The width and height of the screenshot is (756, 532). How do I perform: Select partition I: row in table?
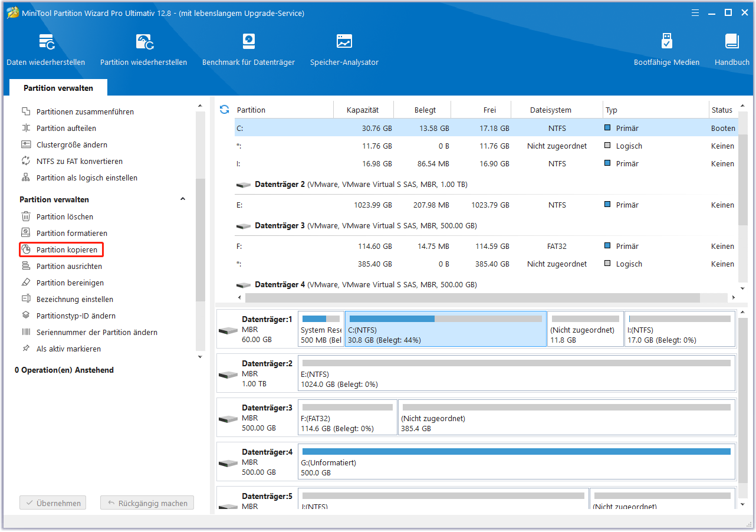tap(486, 163)
